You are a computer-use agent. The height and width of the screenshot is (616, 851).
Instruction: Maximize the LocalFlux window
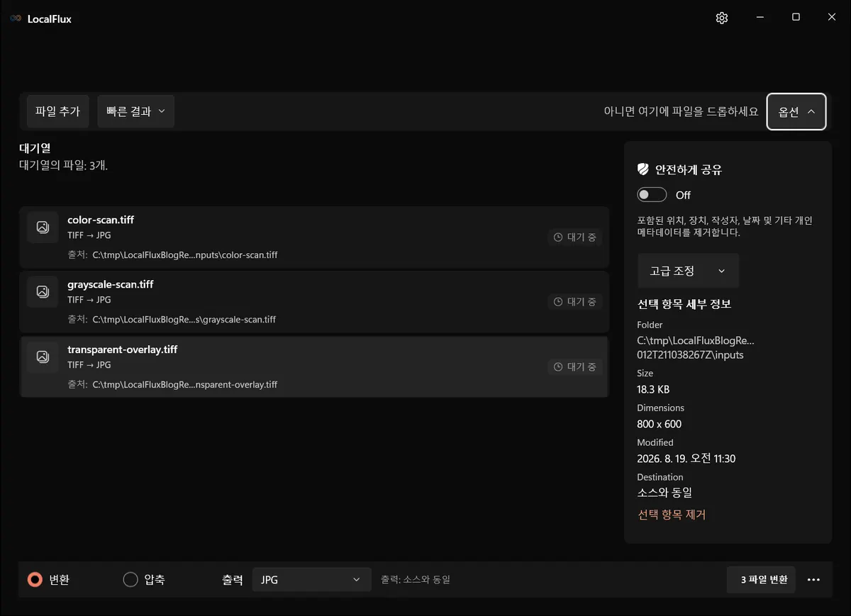796,18
